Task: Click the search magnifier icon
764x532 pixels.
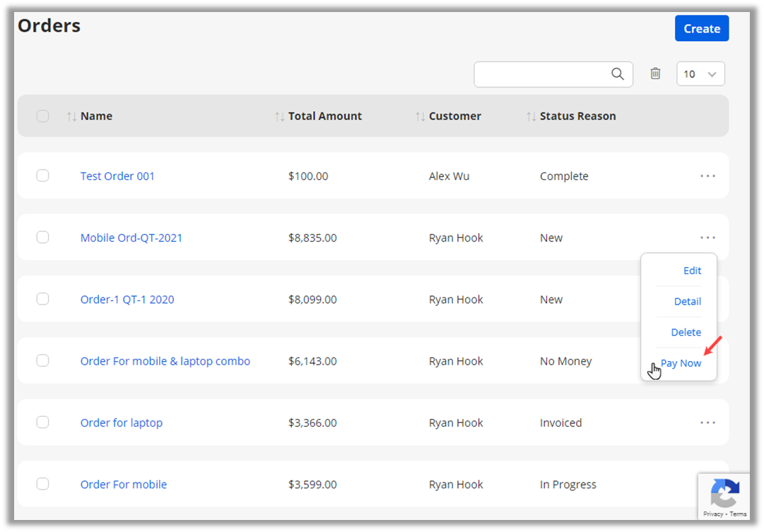Action: coord(618,74)
